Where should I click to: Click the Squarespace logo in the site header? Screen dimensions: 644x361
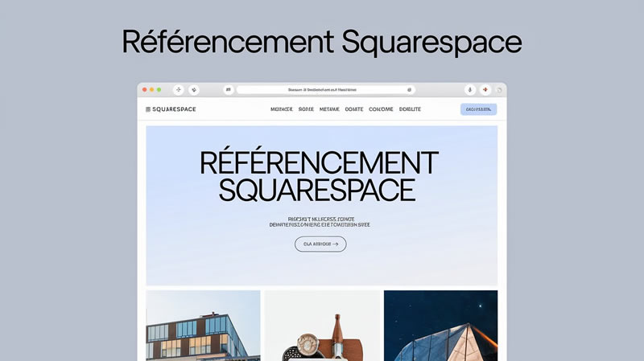tap(171, 109)
